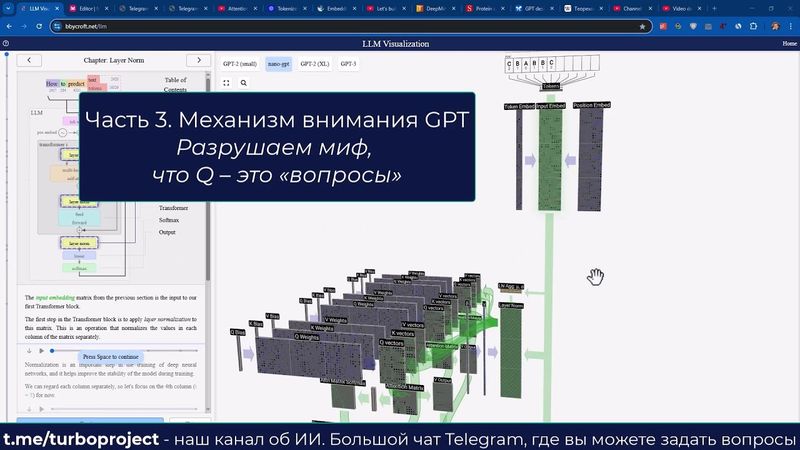Open 'Output' in the table of contents

pos(167,232)
